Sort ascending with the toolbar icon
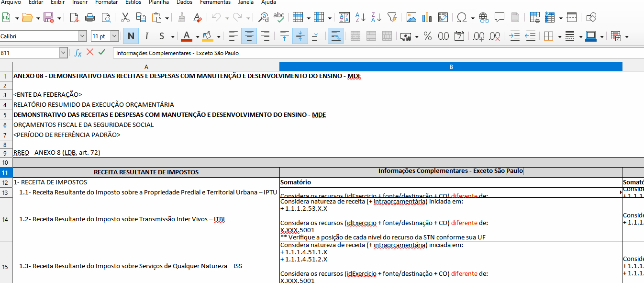The height and width of the screenshot is (283, 644). click(360, 18)
